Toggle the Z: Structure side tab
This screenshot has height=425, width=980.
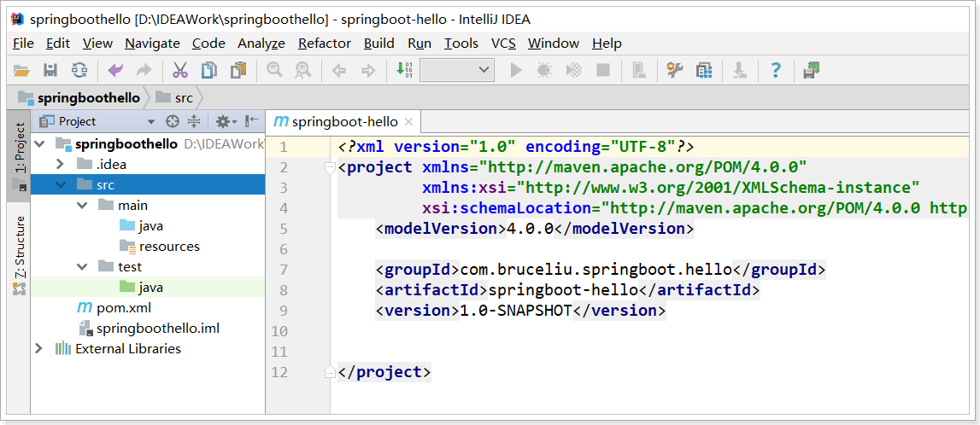coord(19,254)
